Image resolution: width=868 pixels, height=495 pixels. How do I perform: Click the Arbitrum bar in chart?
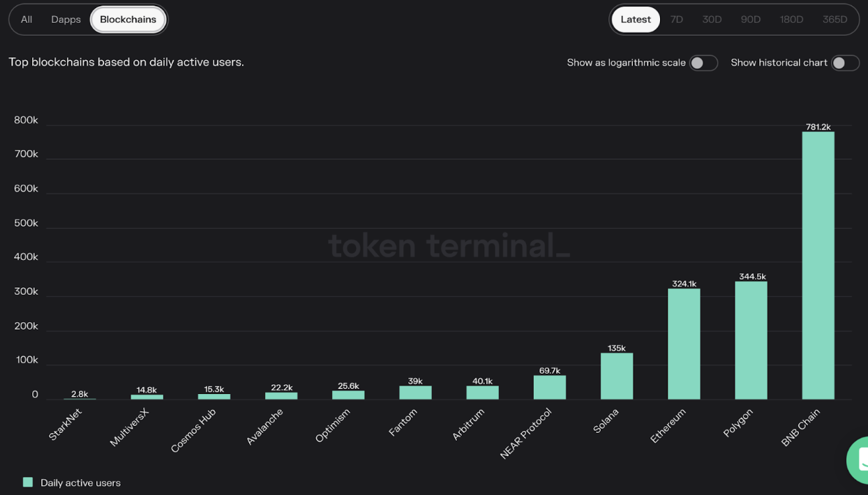pos(482,393)
